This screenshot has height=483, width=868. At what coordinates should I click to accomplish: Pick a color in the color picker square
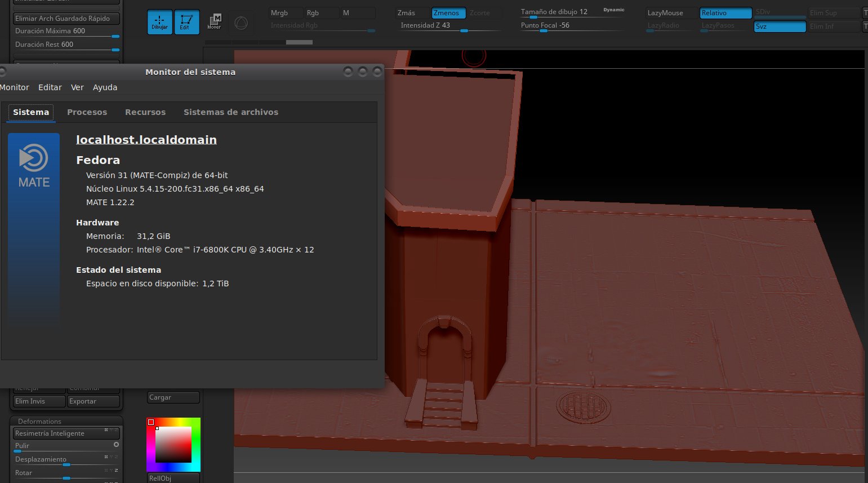coord(173,445)
